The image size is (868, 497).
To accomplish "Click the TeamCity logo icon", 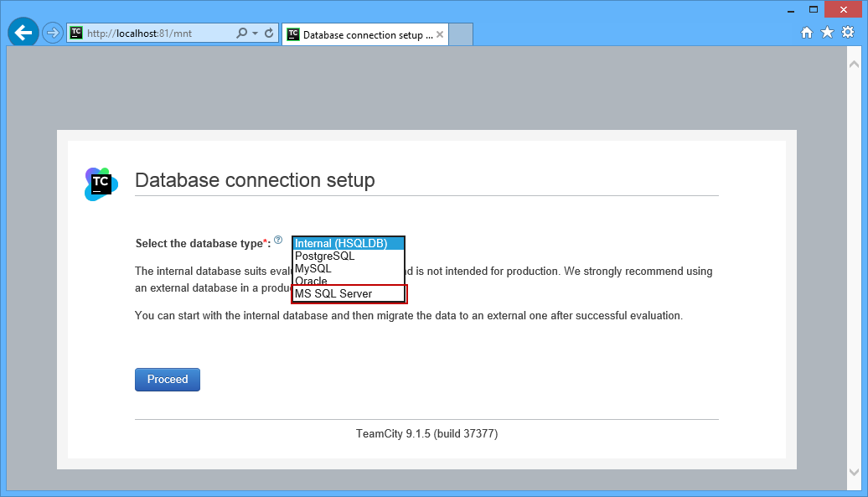I will tap(101, 184).
